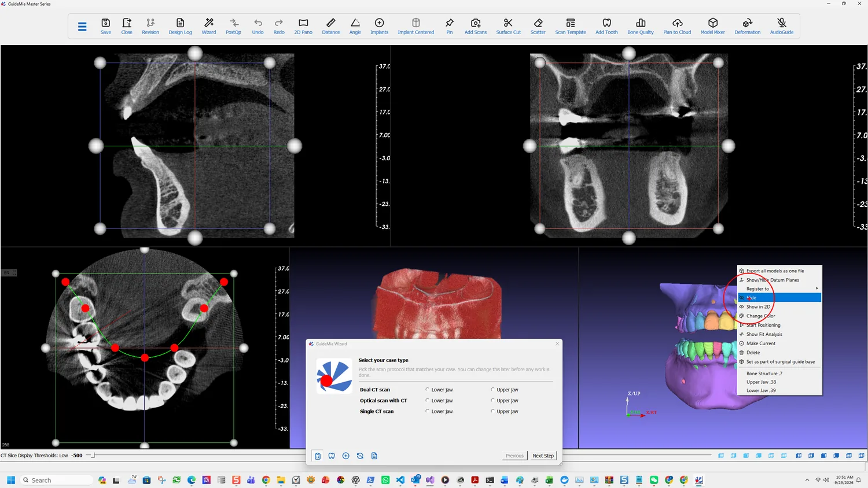868x488 pixels.
Task: Choose Set as part of surgical guide base
Action: 779,362
